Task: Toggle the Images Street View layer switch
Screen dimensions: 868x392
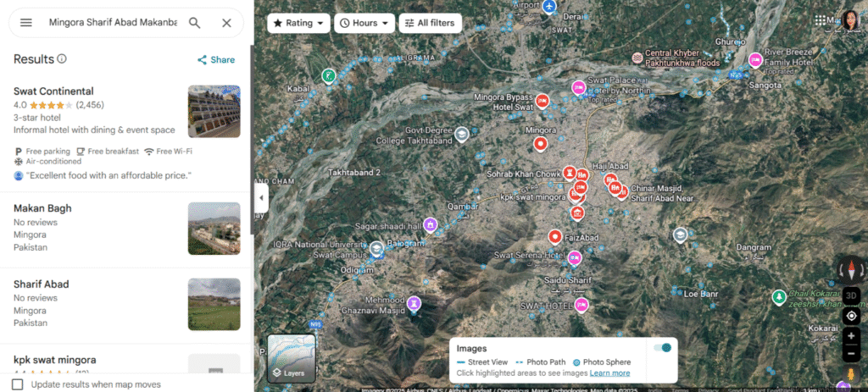Action: 662,347
